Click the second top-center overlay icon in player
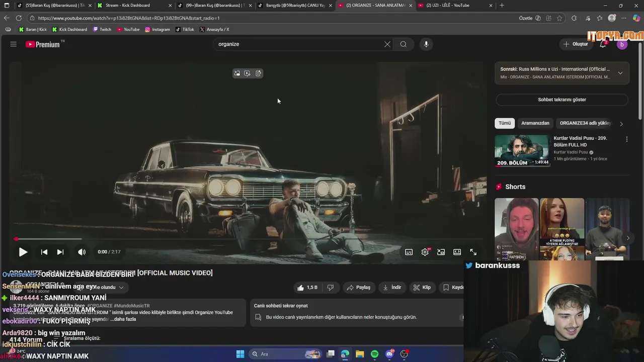Viewport: 644px width, 362px height. tap(247, 73)
